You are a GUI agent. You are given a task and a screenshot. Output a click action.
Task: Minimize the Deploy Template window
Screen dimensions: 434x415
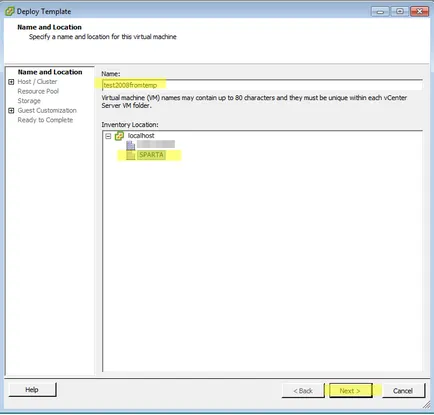(380, 12)
